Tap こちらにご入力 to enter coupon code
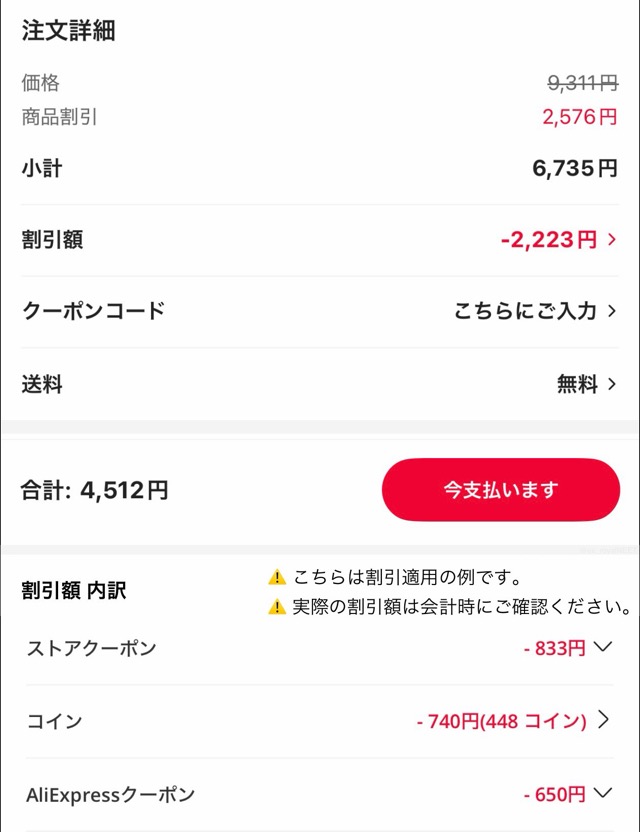Image resolution: width=640 pixels, height=832 pixels. (x=525, y=311)
